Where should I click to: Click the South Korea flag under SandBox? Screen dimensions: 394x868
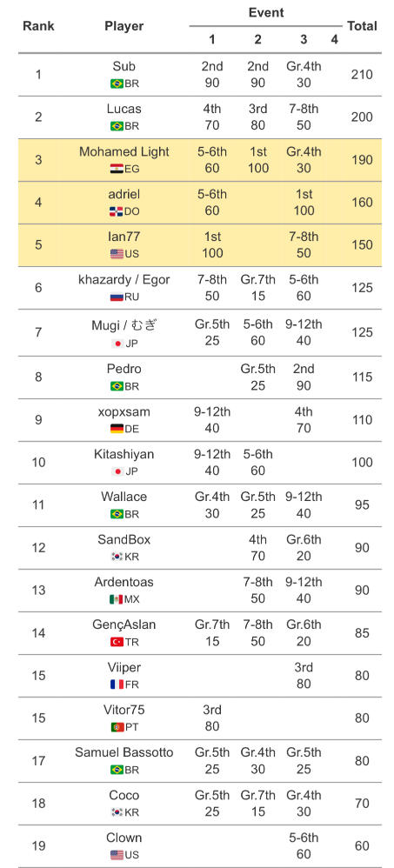[117, 557]
